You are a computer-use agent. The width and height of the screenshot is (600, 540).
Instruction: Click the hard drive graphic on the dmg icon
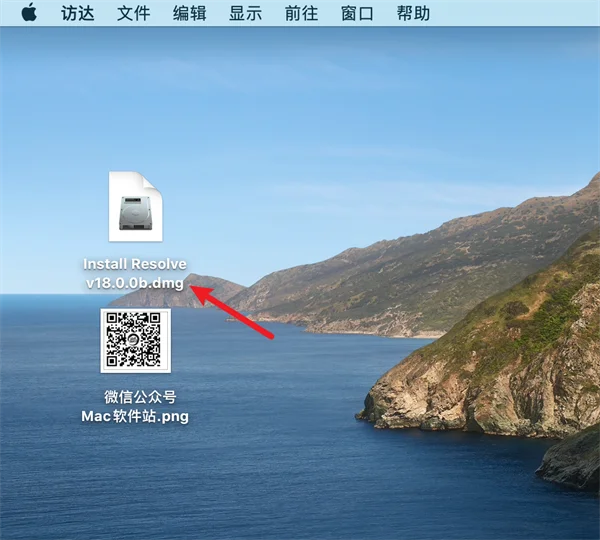(135, 213)
